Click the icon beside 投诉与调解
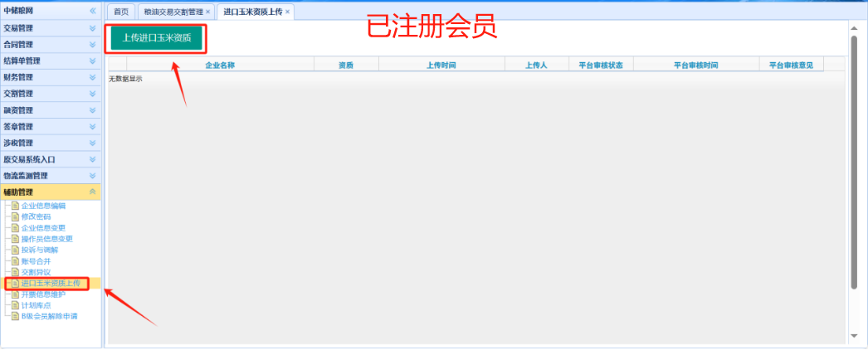 [15, 250]
